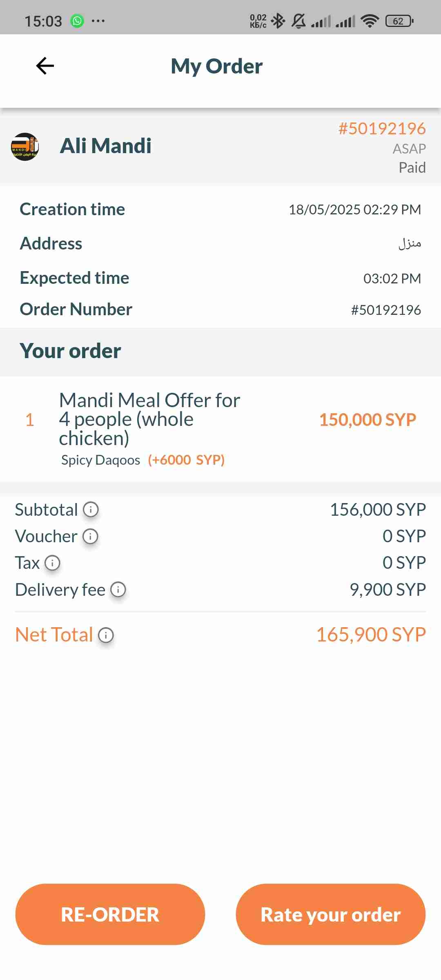Open the Net Total info icon
This screenshot has height=980, width=441.
coord(106,635)
